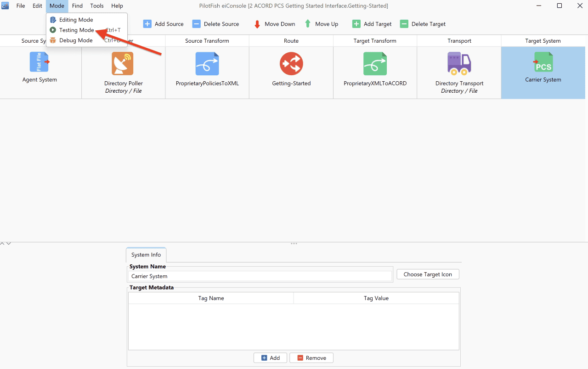Open the File menu

click(x=21, y=6)
